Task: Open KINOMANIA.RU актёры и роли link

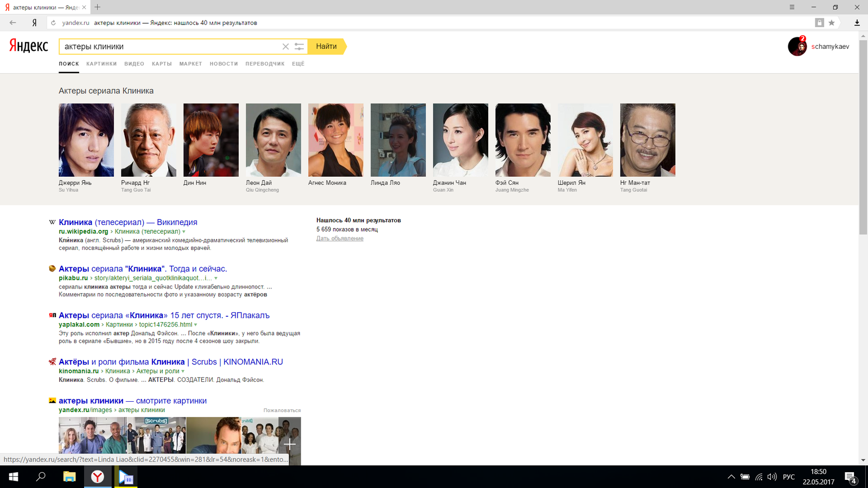Action: (x=171, y=362)
